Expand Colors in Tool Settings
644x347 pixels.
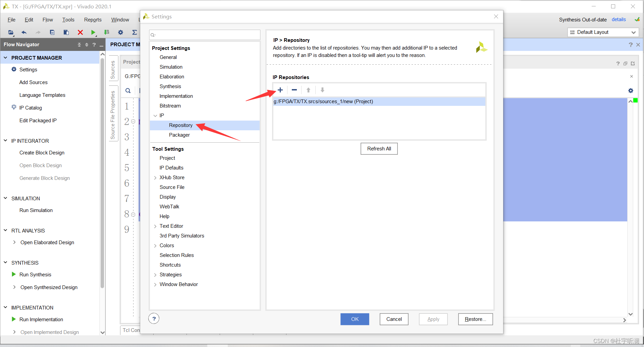pyautogui.click(x=155, y=246)
